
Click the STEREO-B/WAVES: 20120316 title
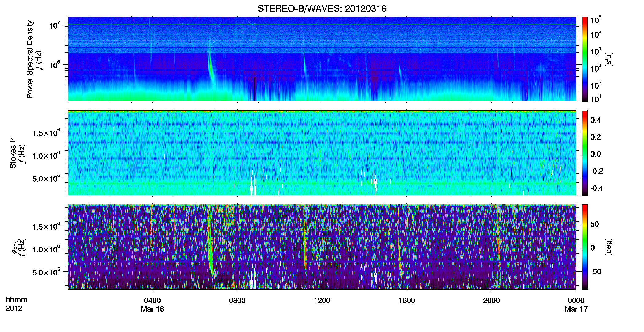[322, 9]
